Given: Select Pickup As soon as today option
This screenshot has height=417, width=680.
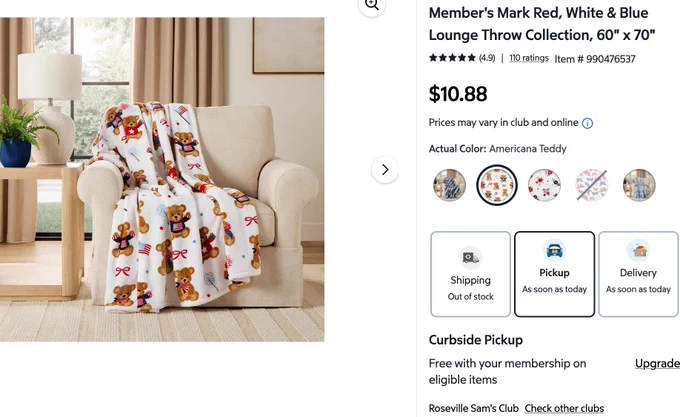Looking at the screenshot, I should click(x=554, y=274).
